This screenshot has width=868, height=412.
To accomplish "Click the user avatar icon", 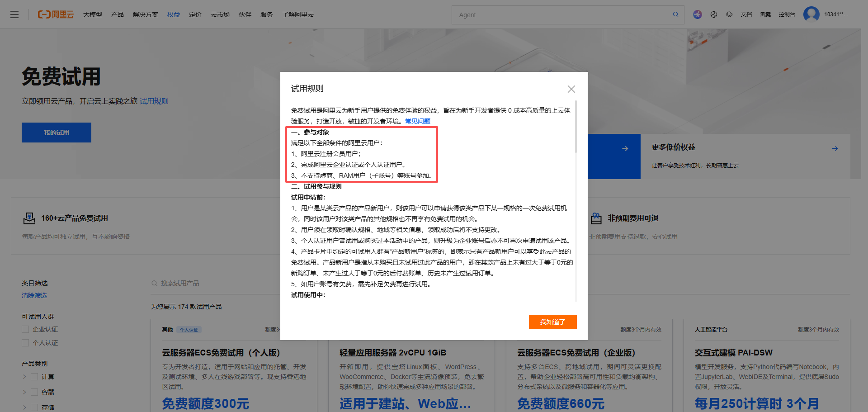I will pos(811,14).
